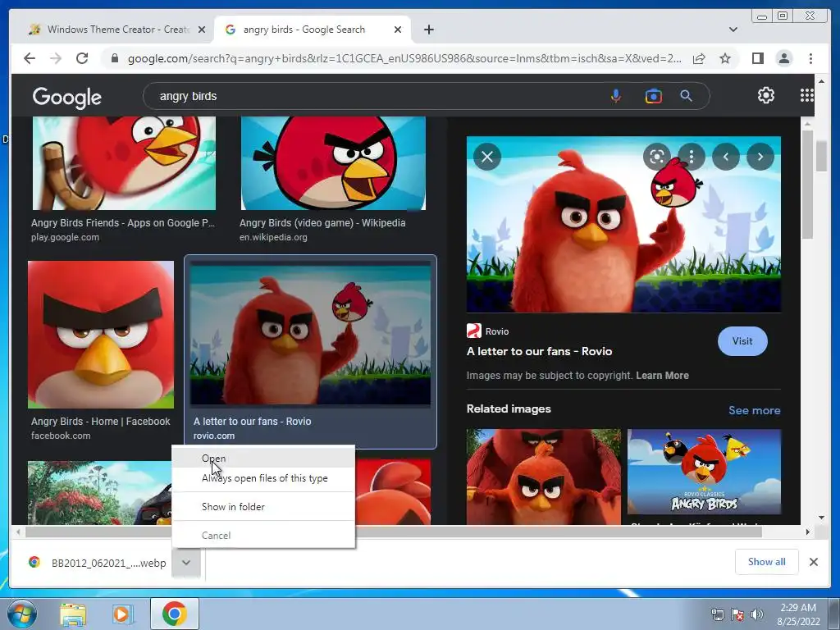Viewport: 840px width, 630px height.
Task: Close the Windows Theme Creator tab
Action: (202, 30)
